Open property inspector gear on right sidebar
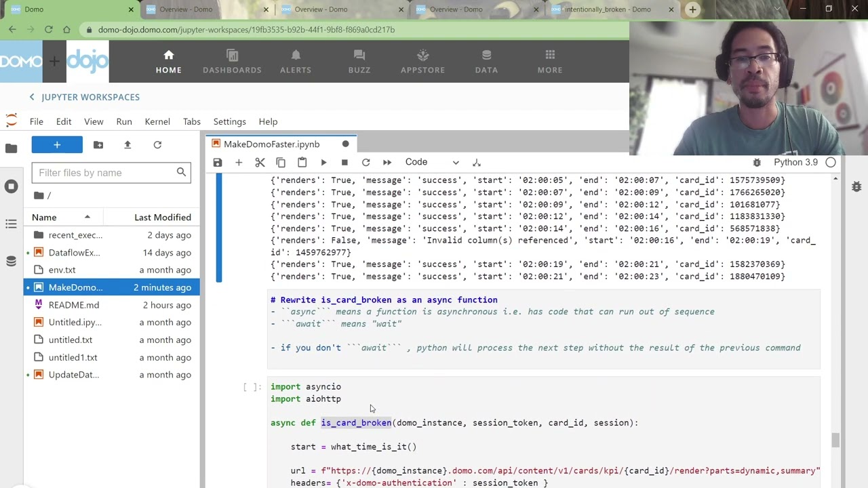868x488 pixels. pos(856,186)
